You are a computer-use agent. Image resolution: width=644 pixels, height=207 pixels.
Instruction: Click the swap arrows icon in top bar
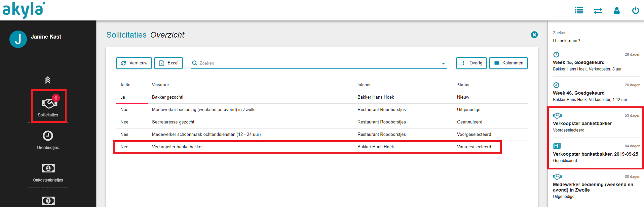(598, 11)
